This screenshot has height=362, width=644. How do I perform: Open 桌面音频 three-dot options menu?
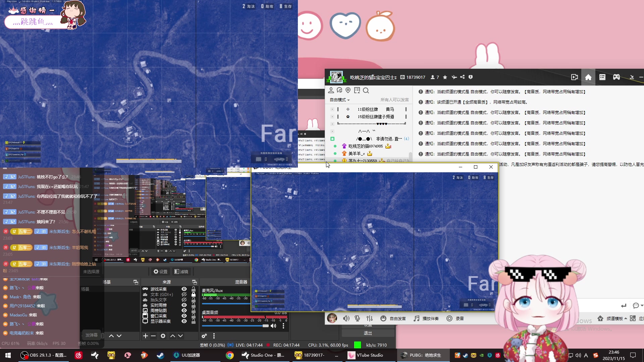pyautogui.click(x=283, y=326)
